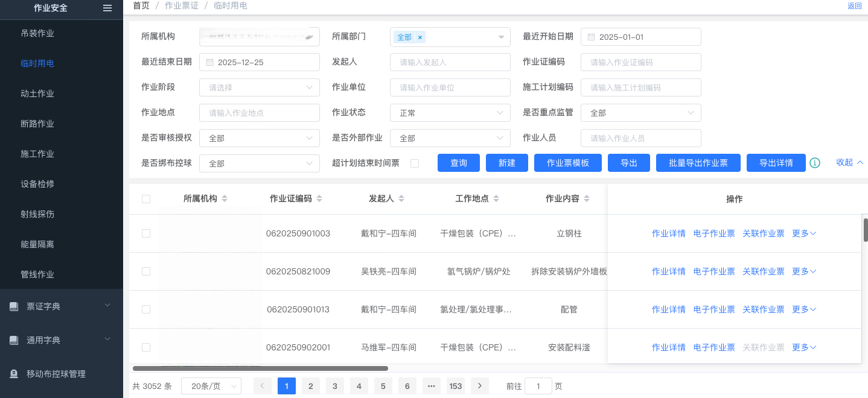This screenshot has height=398, width=868.
Task: Click the sort icon on 所属机构 column
Action: (x=225, y=199)
